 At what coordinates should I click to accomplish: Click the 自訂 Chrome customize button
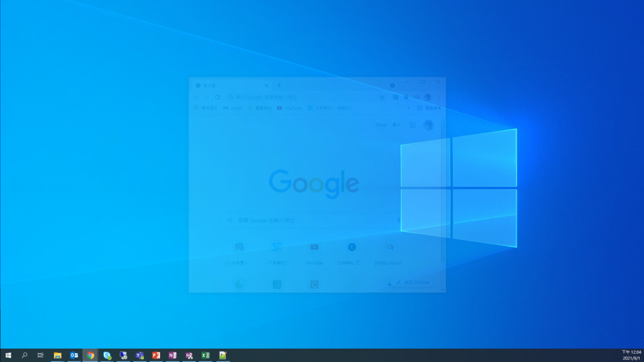click(414, 282)
